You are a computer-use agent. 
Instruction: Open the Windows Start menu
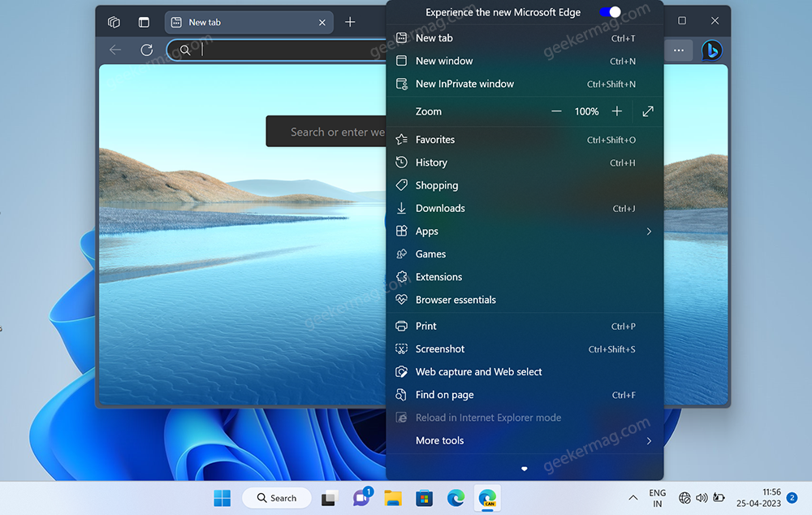pos(222,498)
